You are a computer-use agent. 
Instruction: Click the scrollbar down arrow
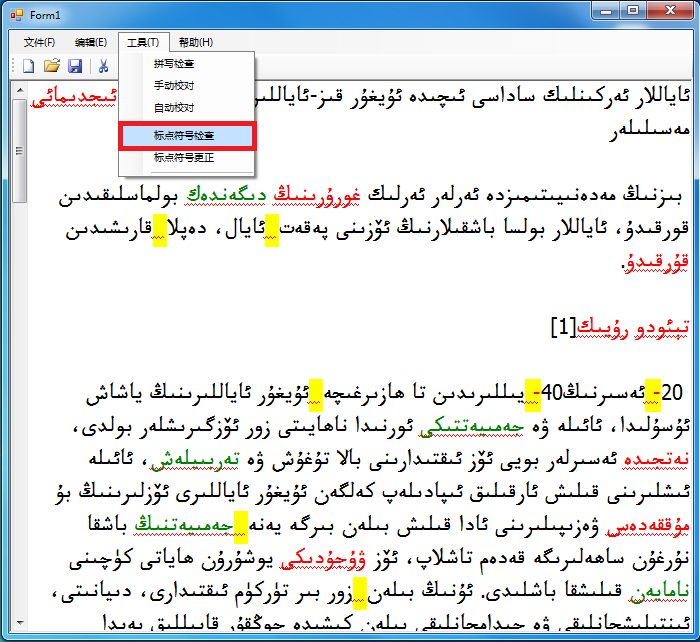click(x=20, y=622)
